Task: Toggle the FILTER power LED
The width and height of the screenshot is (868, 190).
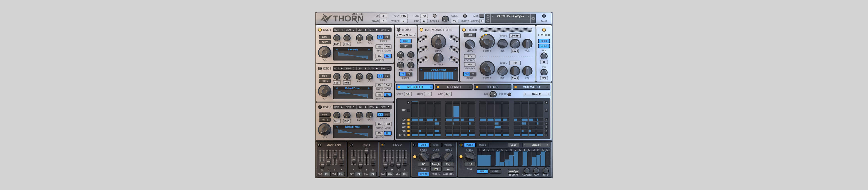Action: pyautogui.click(x=464, y=30)
